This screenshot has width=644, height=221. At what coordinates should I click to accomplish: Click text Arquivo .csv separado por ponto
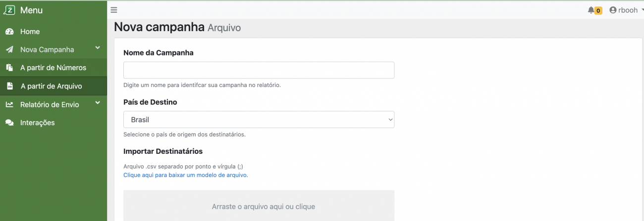pos(183,167)
